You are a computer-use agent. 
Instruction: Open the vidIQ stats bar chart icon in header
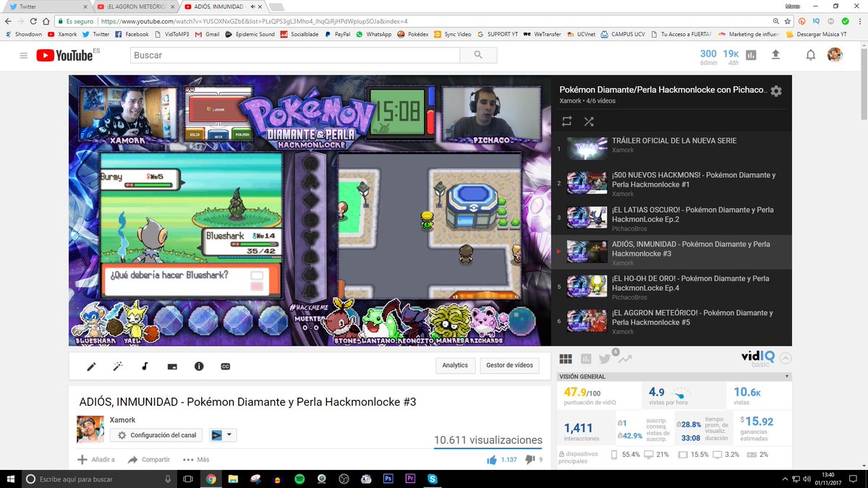(x=751, y=55)
